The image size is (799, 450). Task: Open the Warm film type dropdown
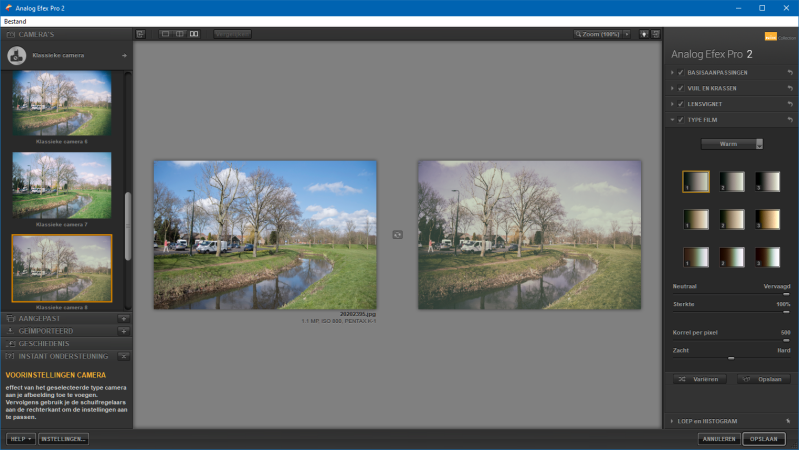[x=732, y=144]
